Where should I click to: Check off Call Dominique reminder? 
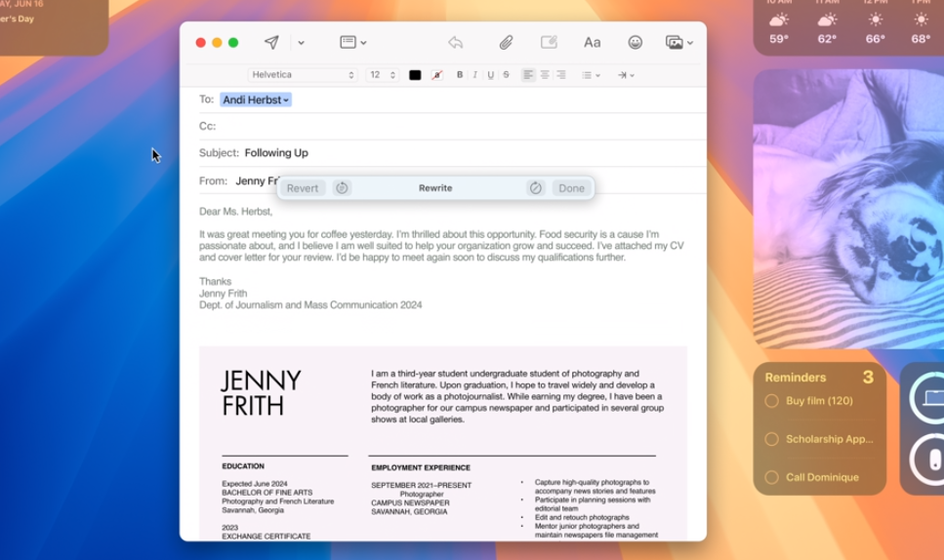(x=771, y=478)
